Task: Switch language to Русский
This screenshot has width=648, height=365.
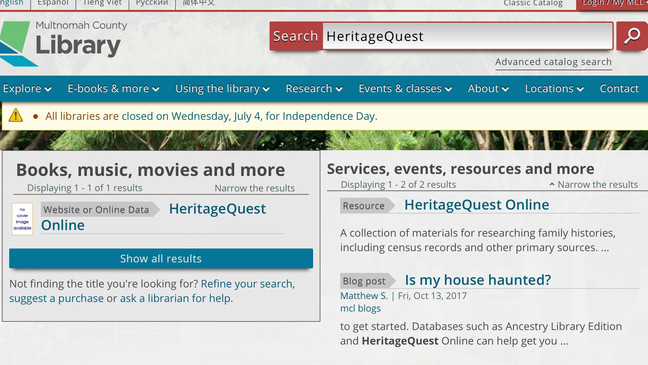Action: [152, 3]
